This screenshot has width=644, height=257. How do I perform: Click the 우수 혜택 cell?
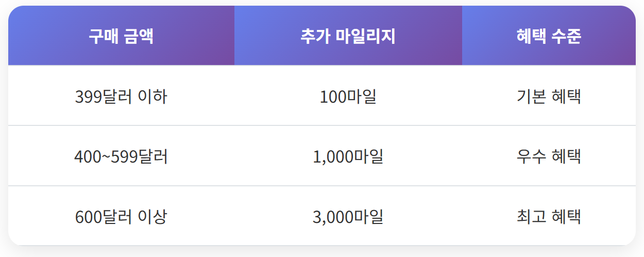[x=549, y=156]
